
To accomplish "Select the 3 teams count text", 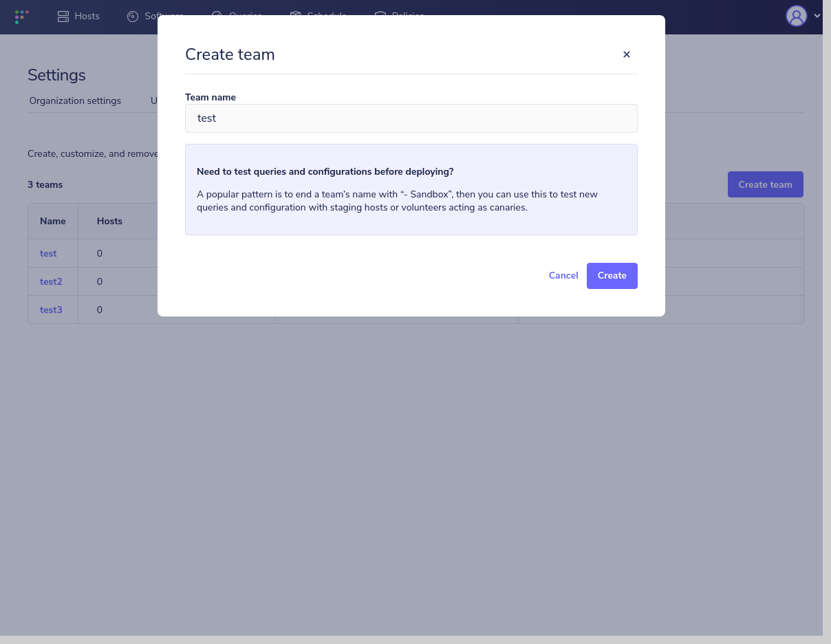I will point(45,184).
